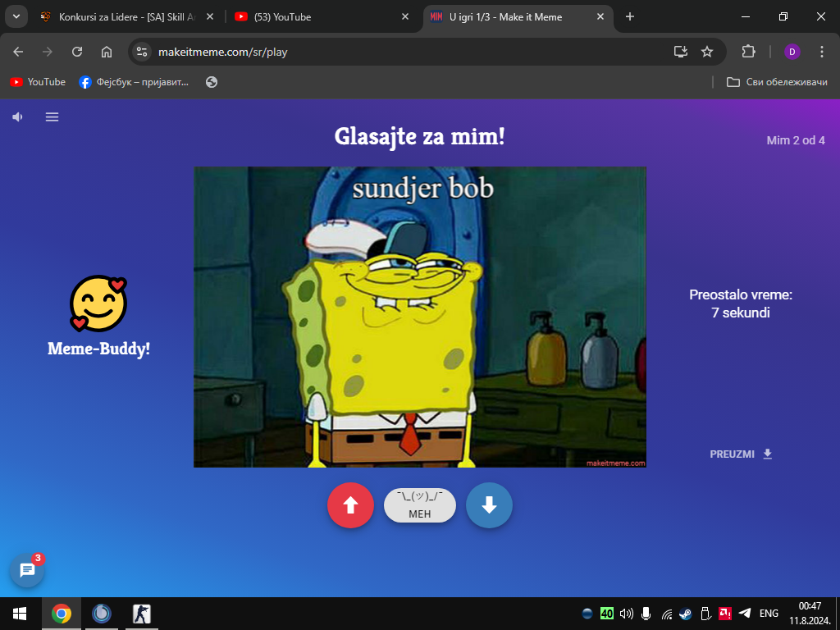Open the Chrome three-dot menu
Screen dimensions: 840x630
coord(822,52)
